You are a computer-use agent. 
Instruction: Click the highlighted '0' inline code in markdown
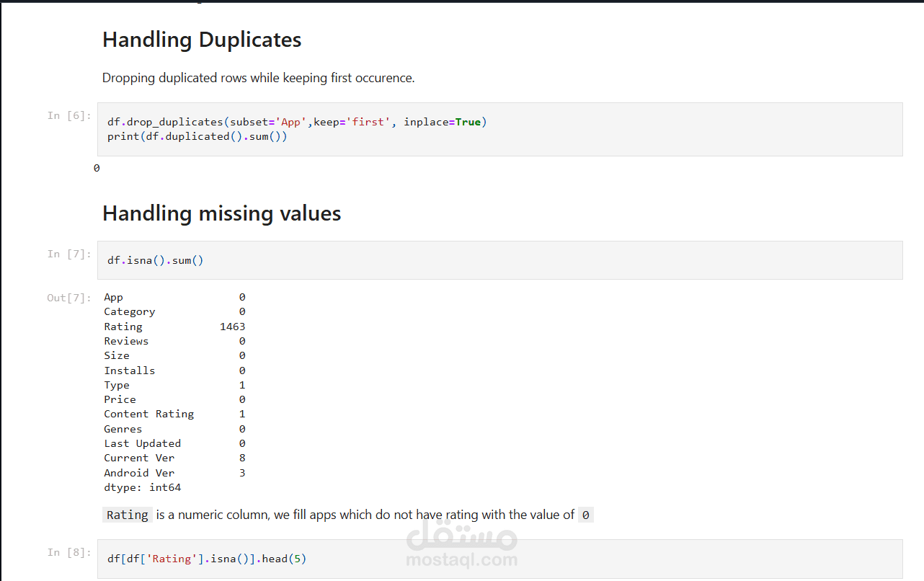(586, 515)
